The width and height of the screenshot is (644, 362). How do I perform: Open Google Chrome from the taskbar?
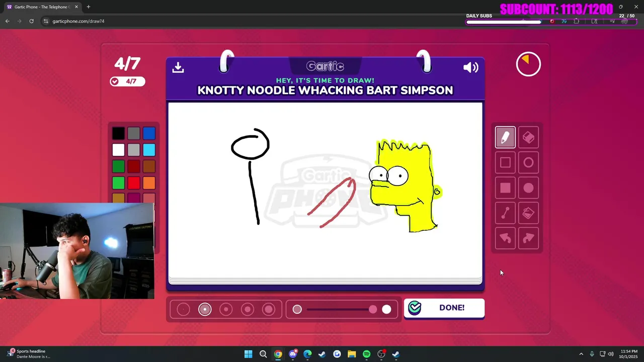coord(278,354)
